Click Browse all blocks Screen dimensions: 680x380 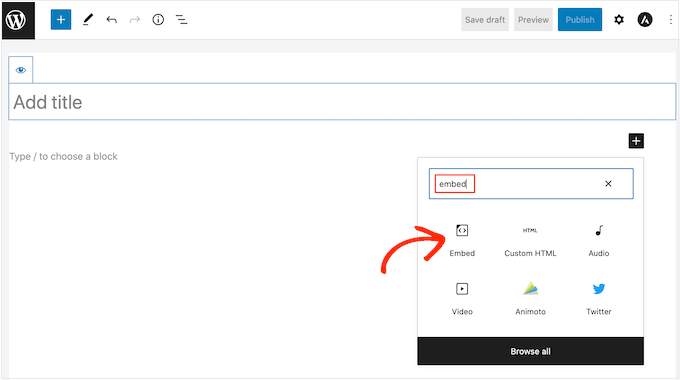tap(530, 351)
